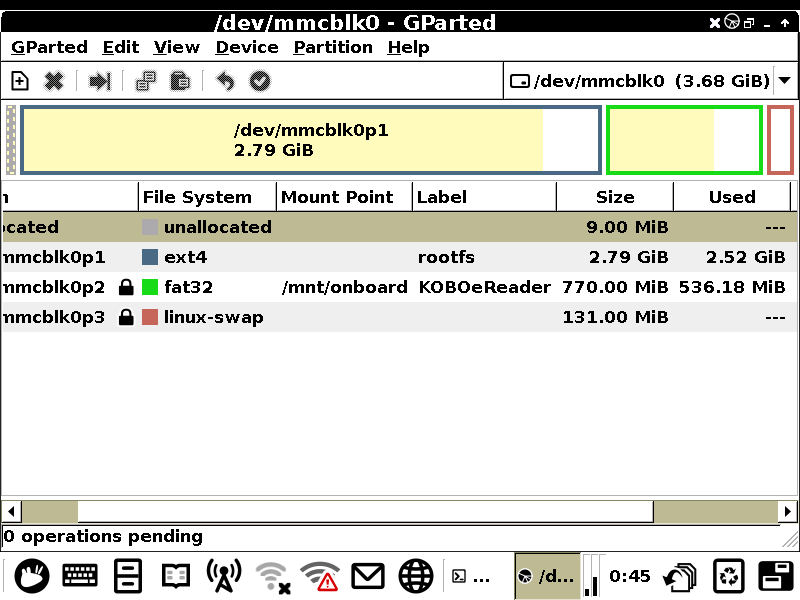Open the Partition menu
The height and width of the screenshot is (600, 800).
pos(333,47)
